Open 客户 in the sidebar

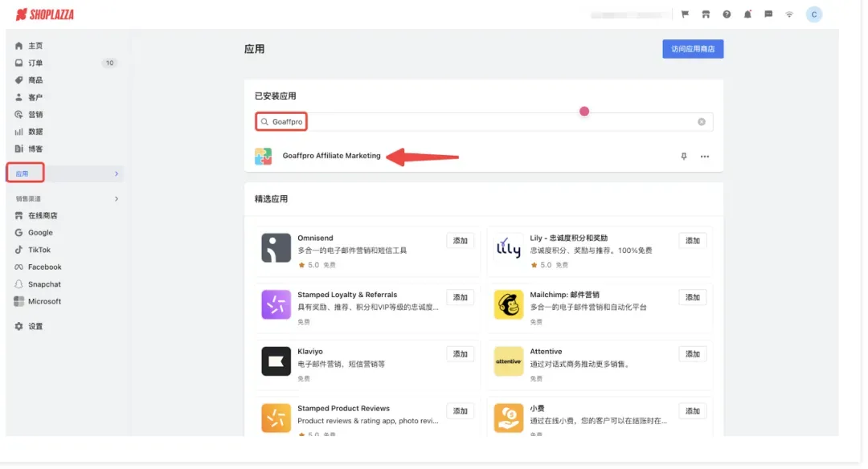pyautogui.click(x=35, y=97)
